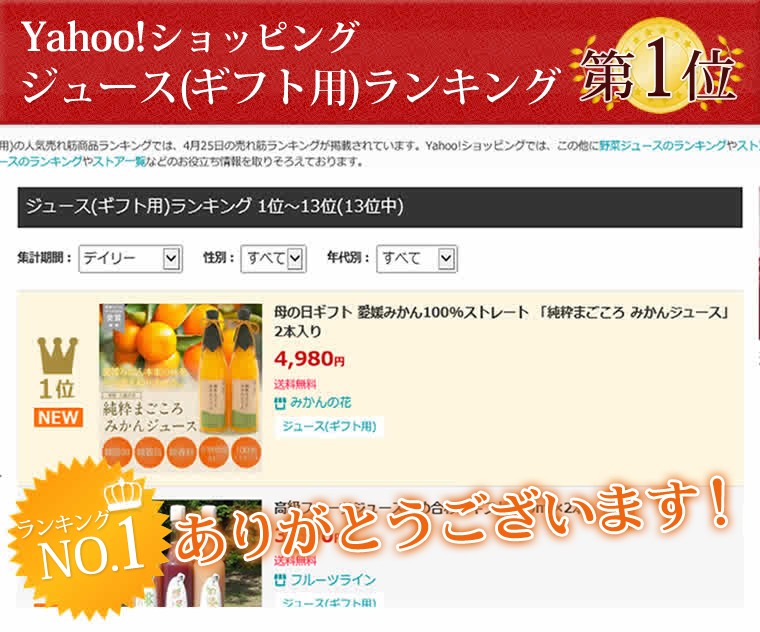760x632 pixels.
Task: Click the orange NEW badge
Action: tap(58, 418)
